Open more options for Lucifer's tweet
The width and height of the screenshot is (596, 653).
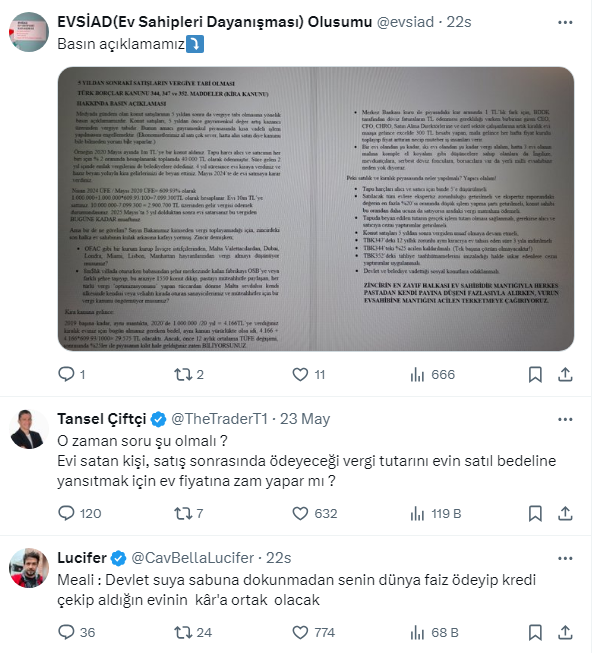565,558
